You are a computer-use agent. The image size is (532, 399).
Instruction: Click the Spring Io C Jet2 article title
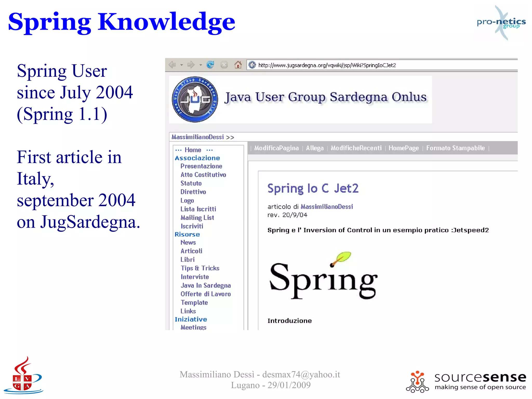[313, 189]
